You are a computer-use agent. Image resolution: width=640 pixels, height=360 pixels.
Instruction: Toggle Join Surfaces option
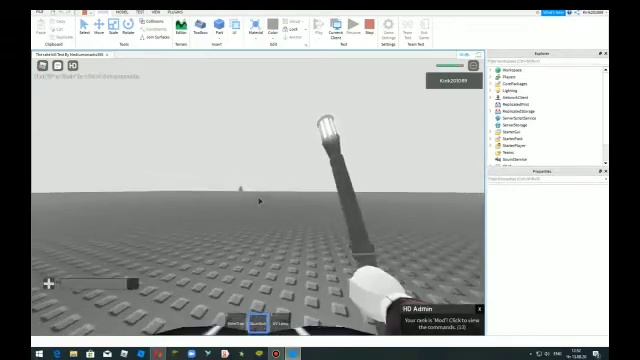pos(155,37)
